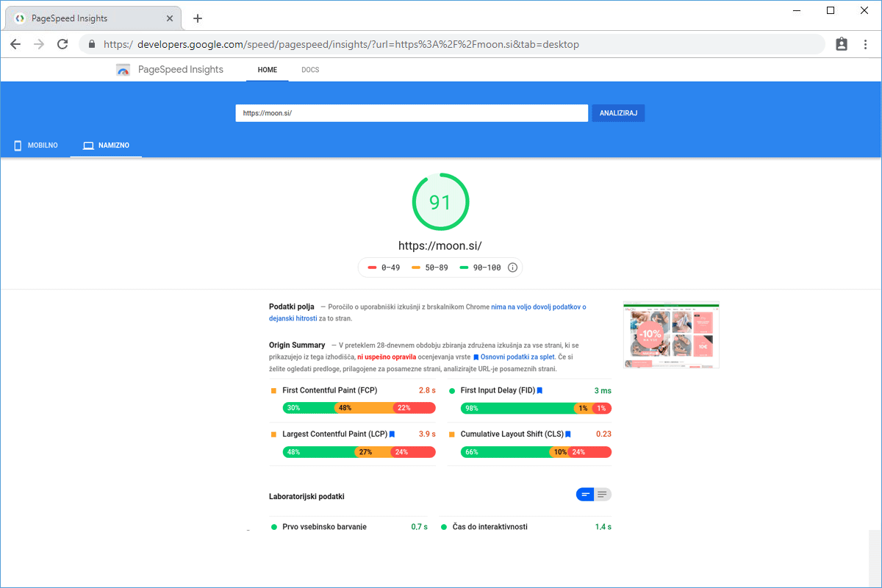Switch lab data to expanded view

point(603,495)
